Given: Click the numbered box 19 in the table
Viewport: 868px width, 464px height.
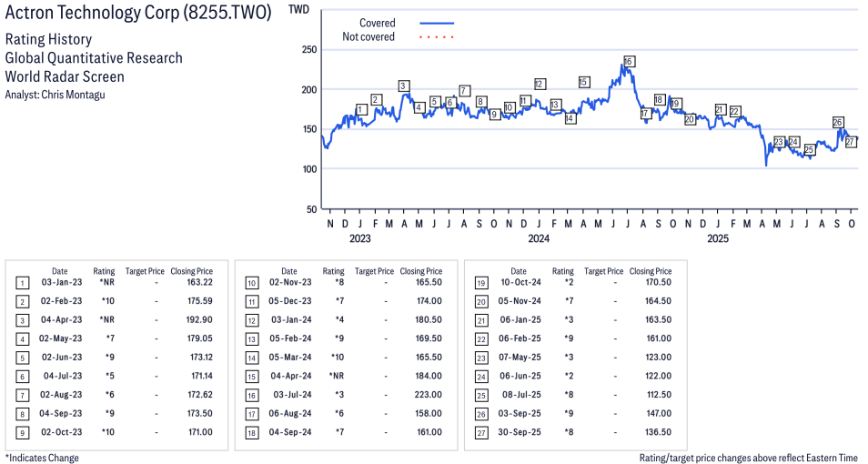Looking at the screenshot, I should tap(480, 284).
